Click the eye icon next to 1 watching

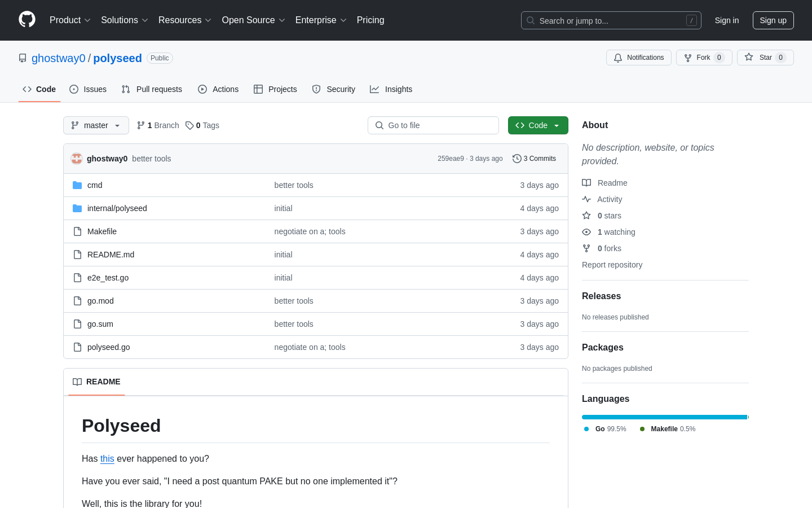pos(586,232)
